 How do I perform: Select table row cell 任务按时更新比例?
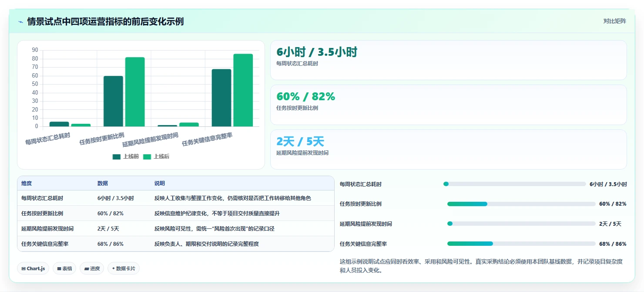pos(42,214)
